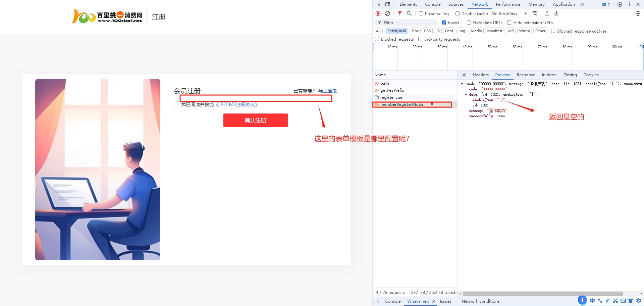Click the import HAR upload icon
The width and height of the screenshot is (644, 306).
(547, 13)
